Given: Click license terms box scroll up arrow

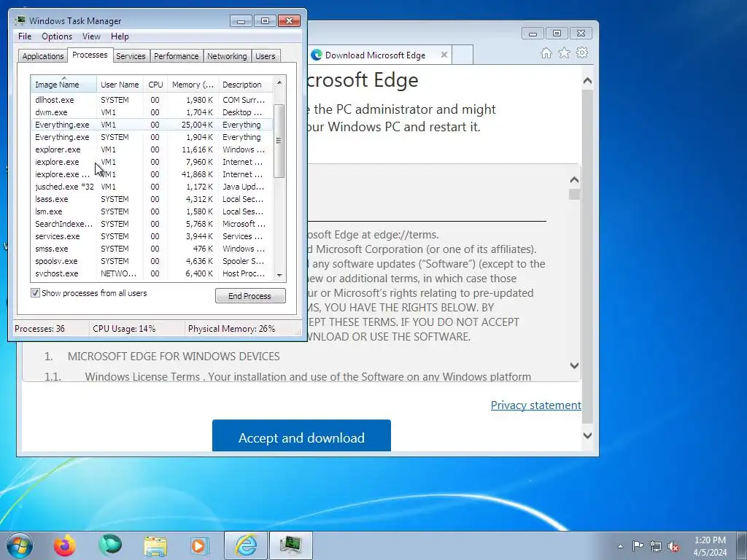Looking at the screenshot, I should (575, 179).
